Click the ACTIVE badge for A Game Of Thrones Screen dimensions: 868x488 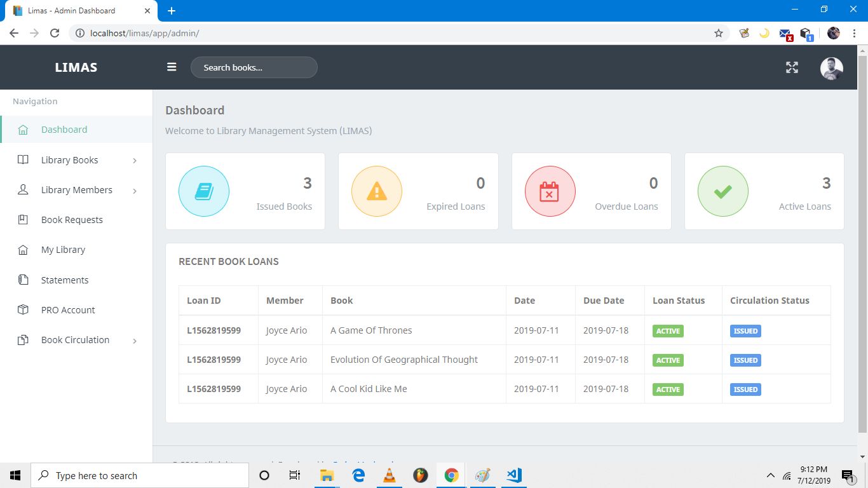tap(668, 331)
